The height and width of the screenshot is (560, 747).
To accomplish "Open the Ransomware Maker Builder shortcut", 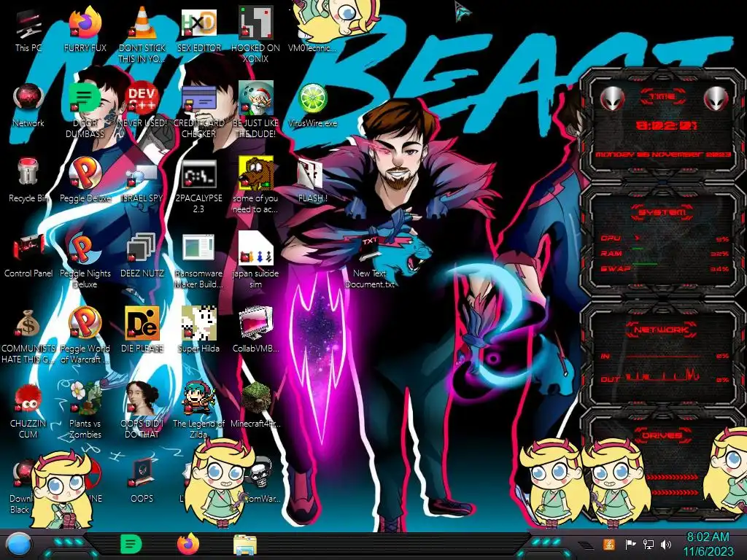I will coord(198,261).
